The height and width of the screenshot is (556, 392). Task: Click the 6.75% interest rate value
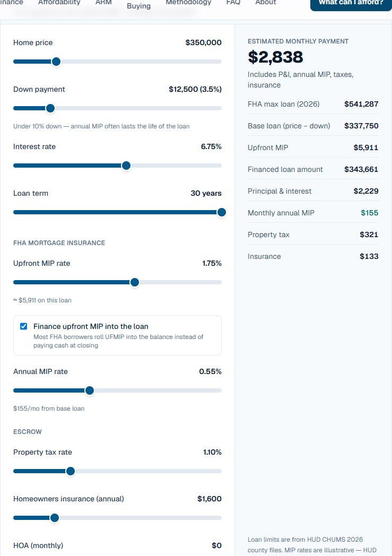pos(211,147)
